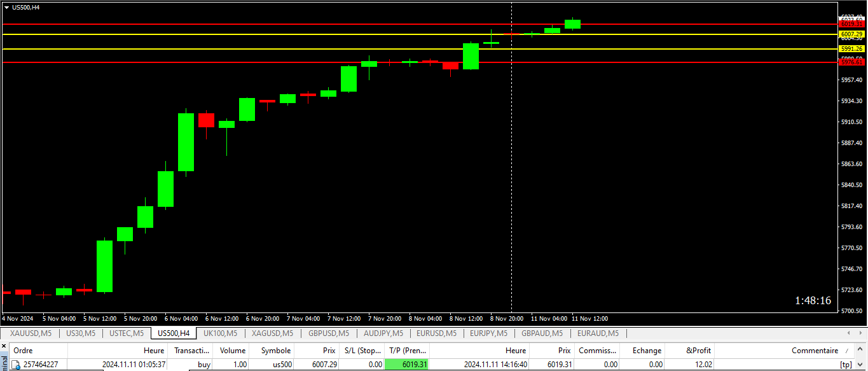This screenshot has height=371, width=868.
Task: Open the EURAUD,M5 chart tab
Action: click(598, 333)
